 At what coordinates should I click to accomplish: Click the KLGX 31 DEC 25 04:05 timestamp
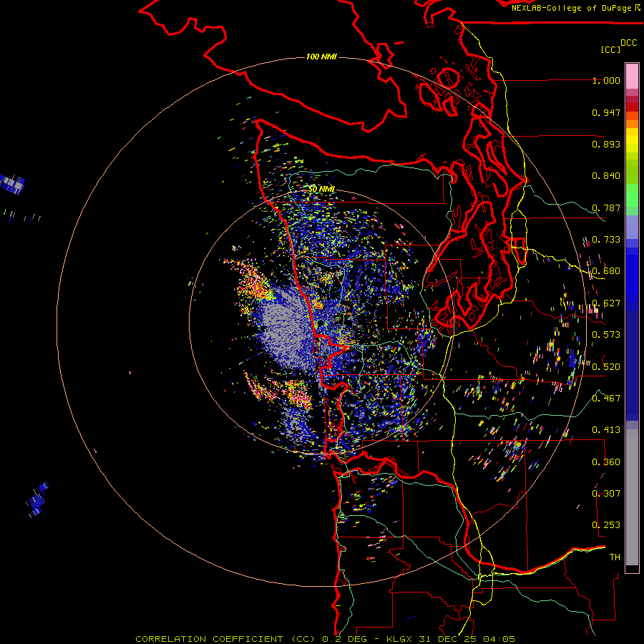tap(451, 639)
